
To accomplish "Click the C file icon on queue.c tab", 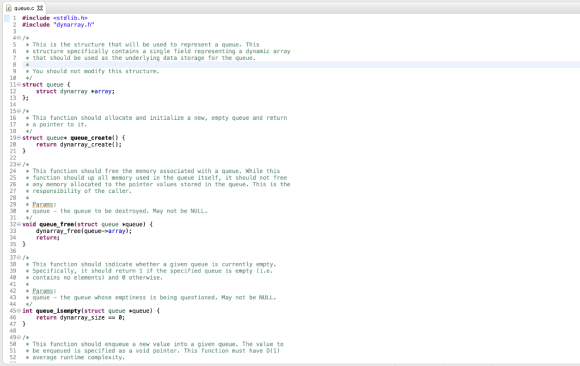I will pos(9,8).
